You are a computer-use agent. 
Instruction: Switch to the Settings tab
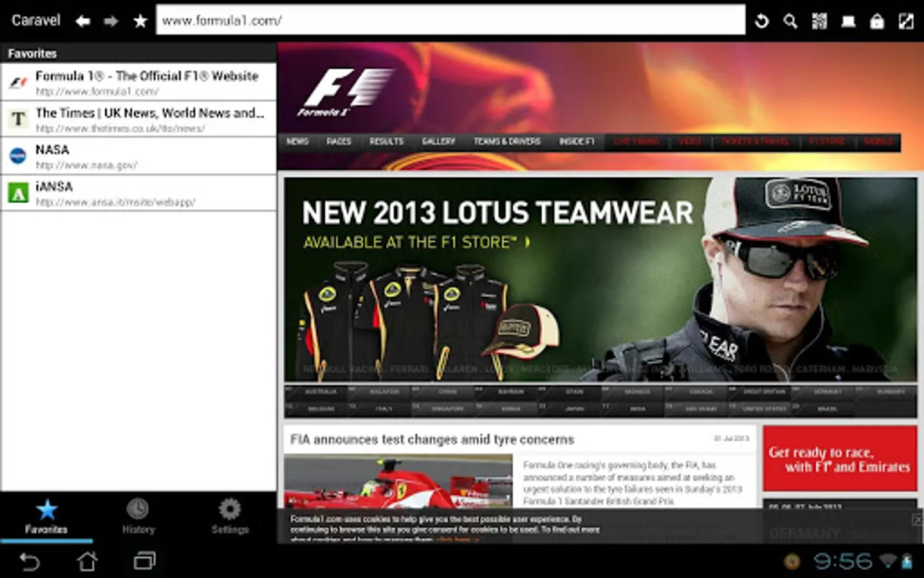tap(230, 517)
